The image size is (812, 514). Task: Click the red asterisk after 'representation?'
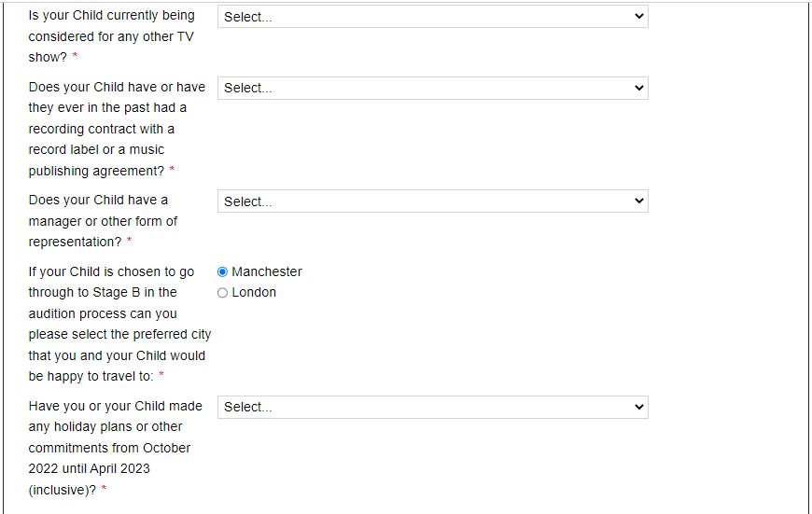[x=129, y=240]
